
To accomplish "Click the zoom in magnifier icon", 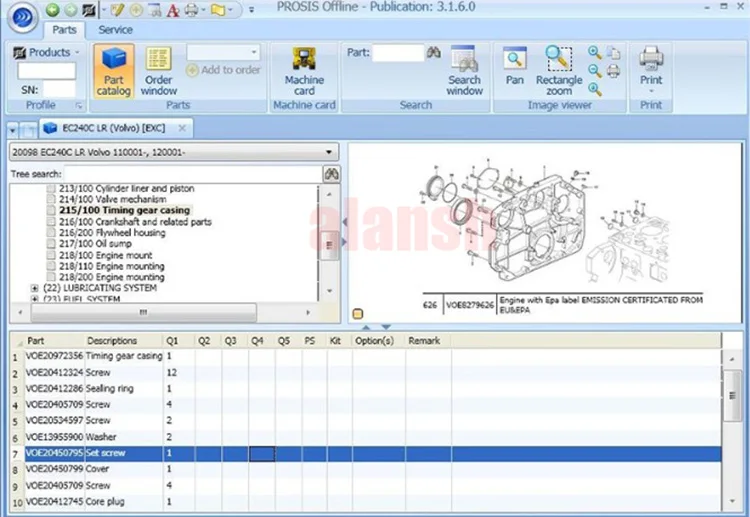I will coord(595,53).
